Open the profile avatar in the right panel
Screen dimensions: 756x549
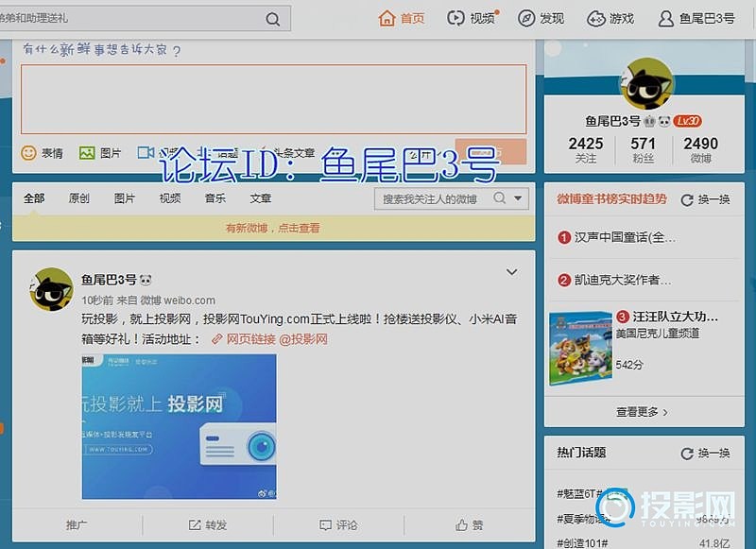point(646,83)
